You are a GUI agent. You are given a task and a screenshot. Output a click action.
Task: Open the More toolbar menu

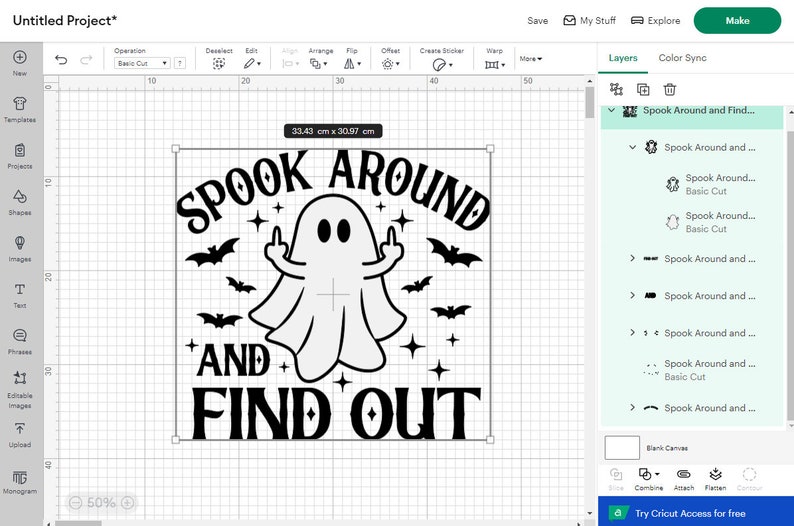click(x=530, y=59)
